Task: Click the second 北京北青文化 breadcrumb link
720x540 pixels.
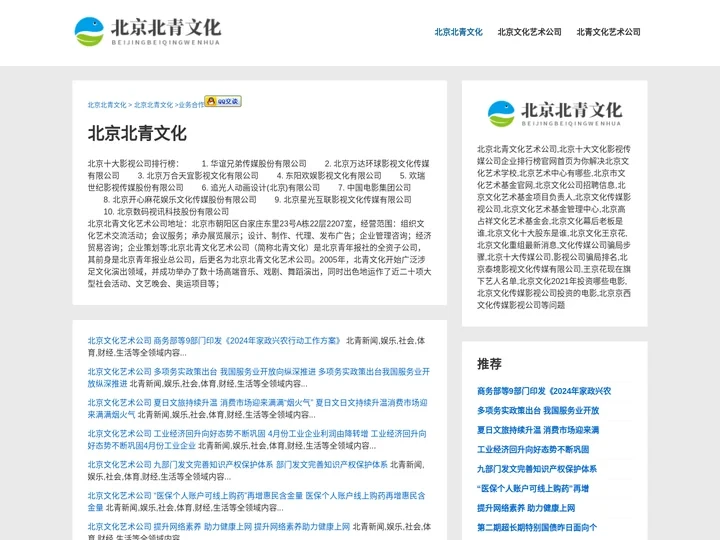Action: coord(153,105)
